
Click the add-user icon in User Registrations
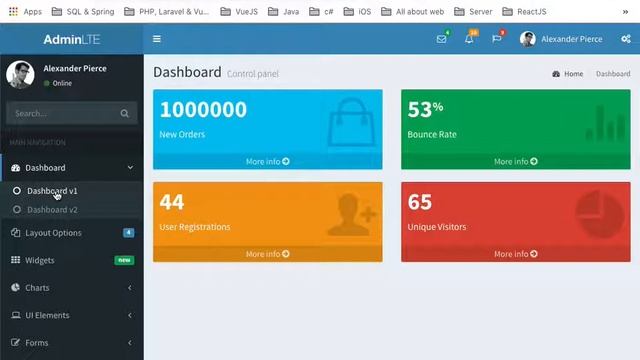(351, 215)
